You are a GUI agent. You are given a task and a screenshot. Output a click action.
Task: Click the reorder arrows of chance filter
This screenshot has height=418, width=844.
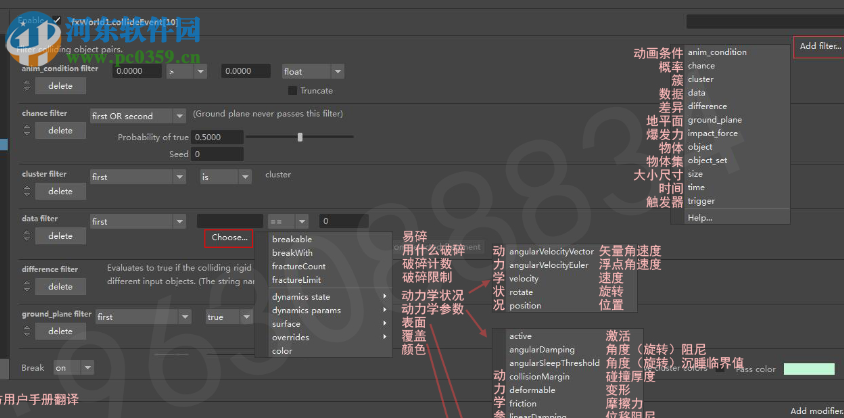tap(26, 130)
